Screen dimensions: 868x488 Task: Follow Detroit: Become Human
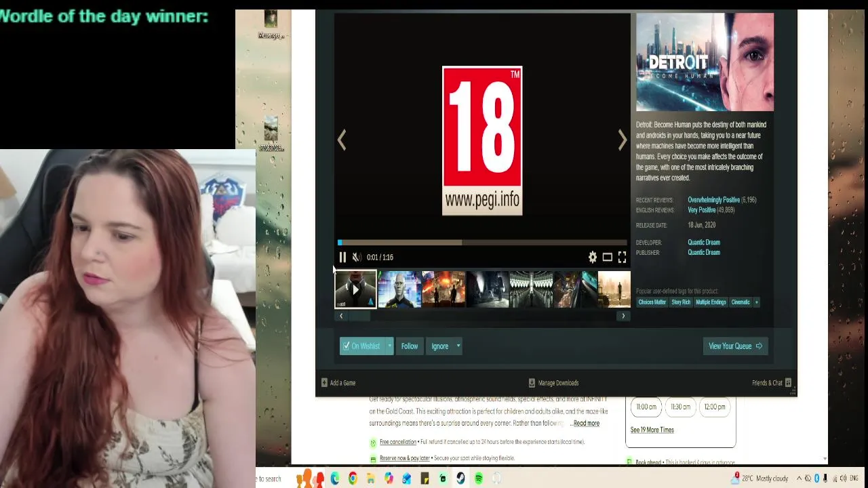point(410,346)
